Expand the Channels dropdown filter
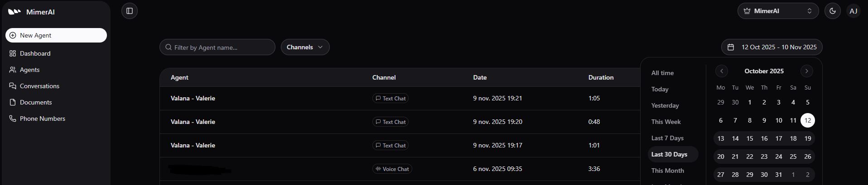The width and height of the screenshot is (868, 185). click(305, 47)
